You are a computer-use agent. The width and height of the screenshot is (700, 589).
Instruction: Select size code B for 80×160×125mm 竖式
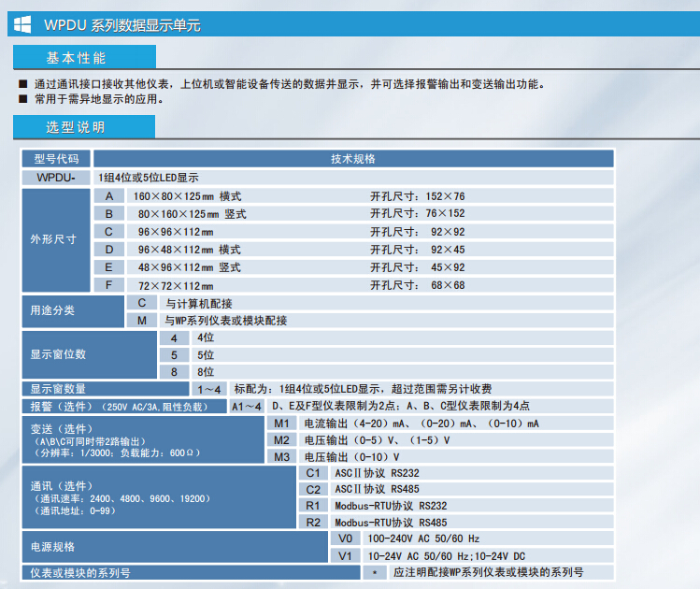tap(108, 213)
